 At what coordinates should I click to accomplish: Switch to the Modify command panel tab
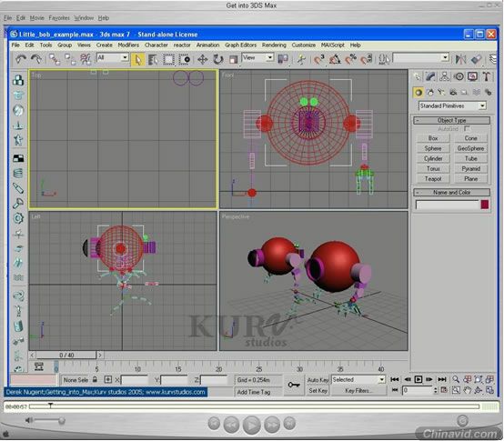[430, 76]
